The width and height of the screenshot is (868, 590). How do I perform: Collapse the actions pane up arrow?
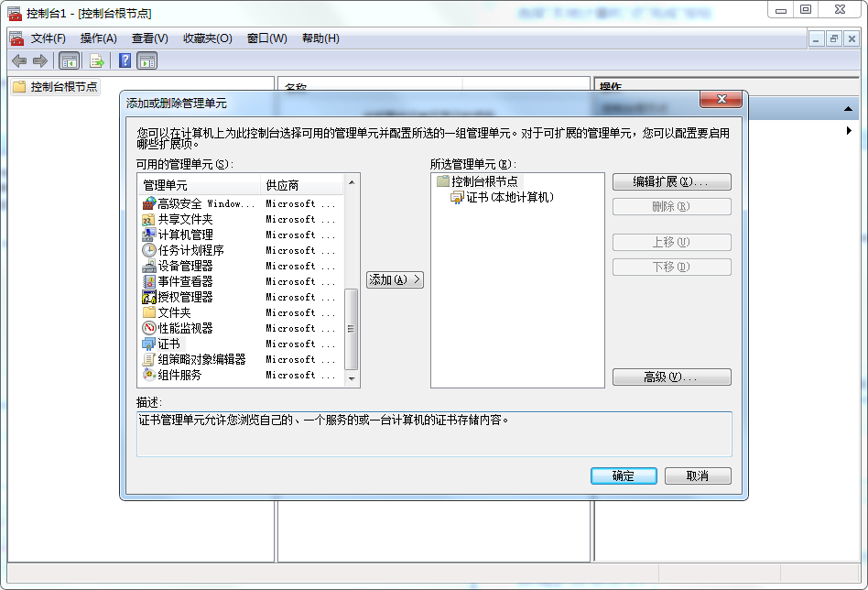point(848,109)
